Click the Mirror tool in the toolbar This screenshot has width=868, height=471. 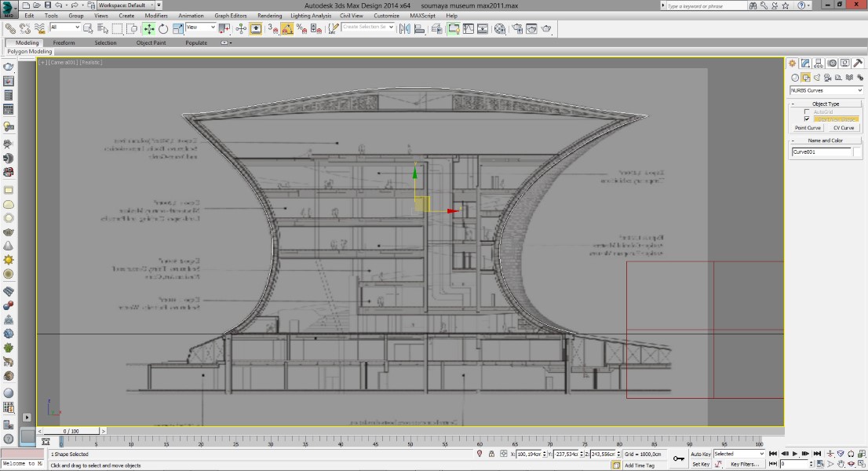(405, 29)
